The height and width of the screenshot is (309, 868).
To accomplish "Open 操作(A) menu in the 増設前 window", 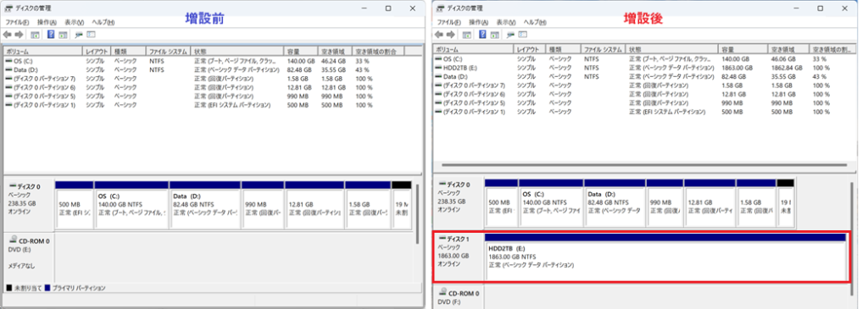I will [x=47, y=22].
